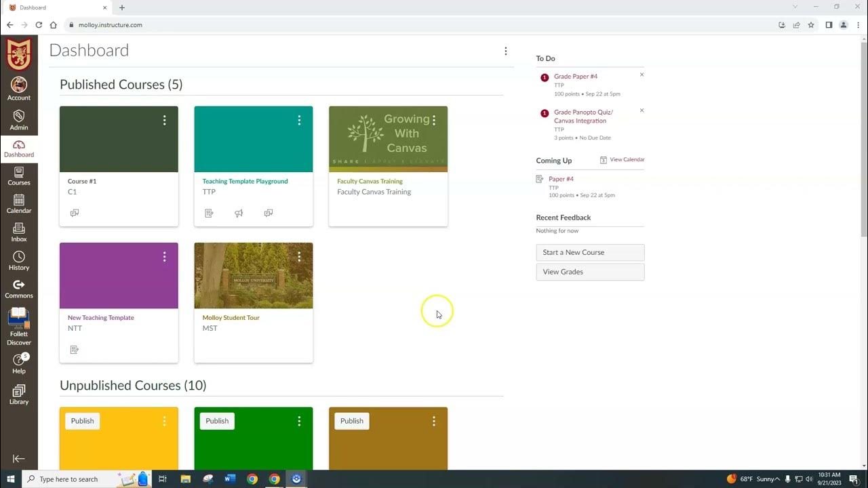This screenshot has height=488, width=868.
Task: Open the Windows Start menu
Action: pyautogui.click(x=11, y=479)
